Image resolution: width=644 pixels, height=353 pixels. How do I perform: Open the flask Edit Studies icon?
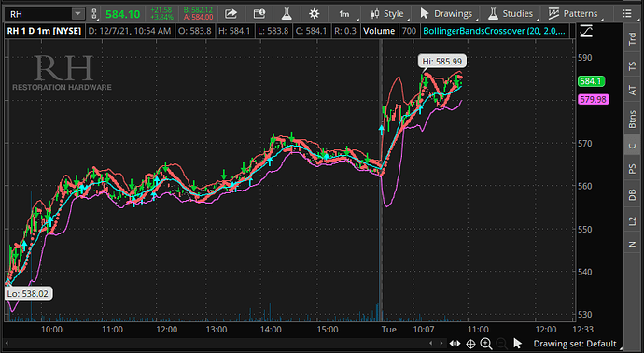coord(287,14)
